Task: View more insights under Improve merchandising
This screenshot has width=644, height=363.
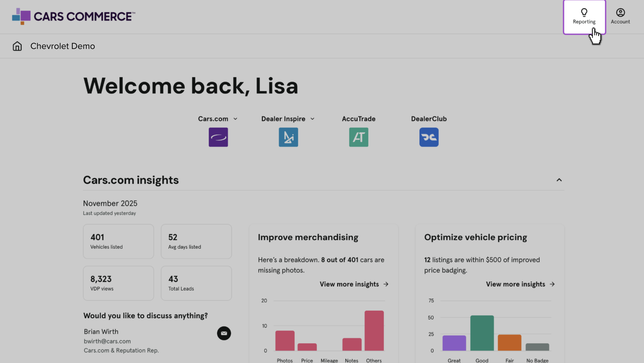Action: point(354,284)
